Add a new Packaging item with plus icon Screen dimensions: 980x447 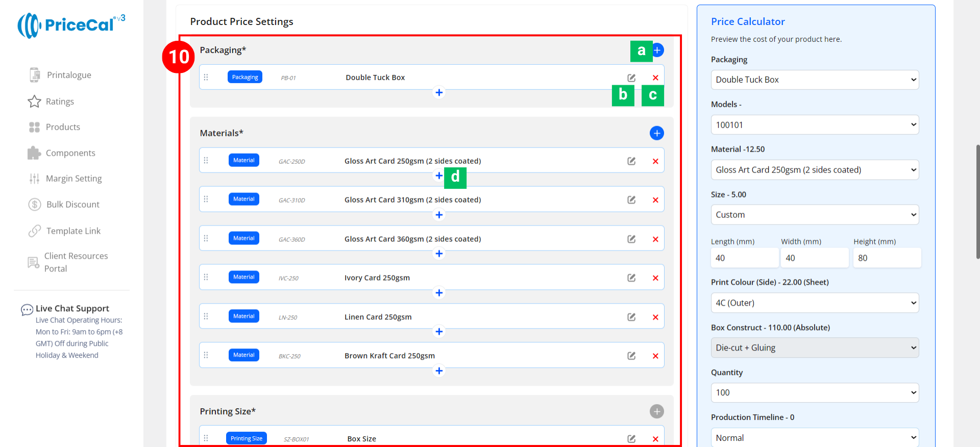658,50
